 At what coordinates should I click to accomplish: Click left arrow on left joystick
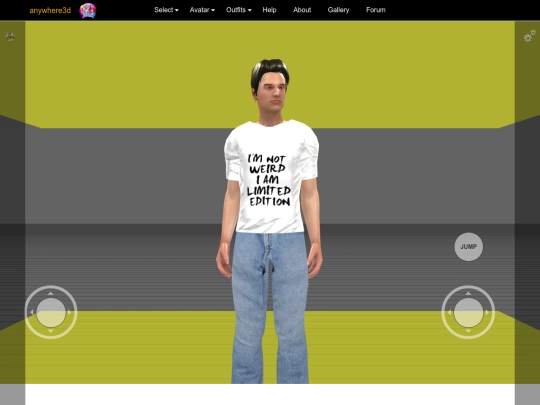32,312
